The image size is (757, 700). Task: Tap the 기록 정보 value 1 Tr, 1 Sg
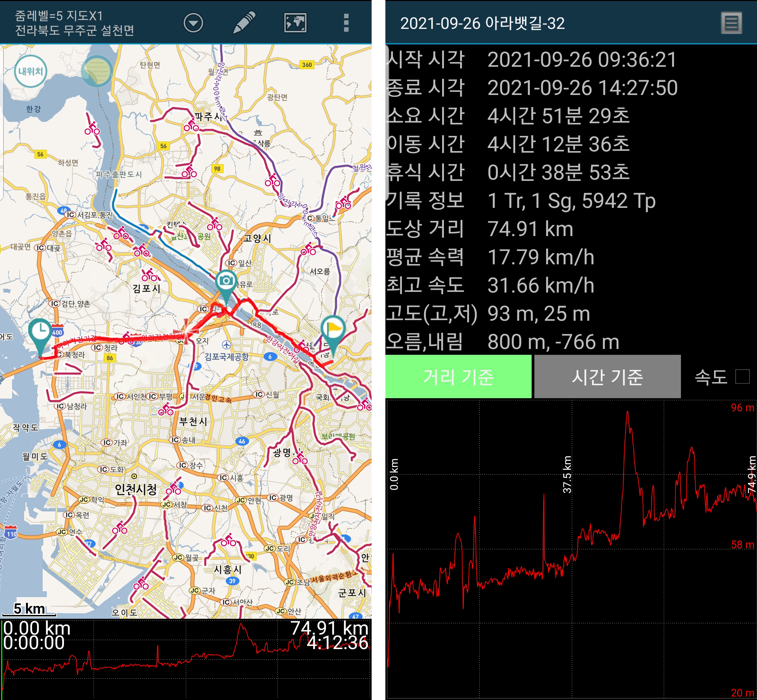572,201
